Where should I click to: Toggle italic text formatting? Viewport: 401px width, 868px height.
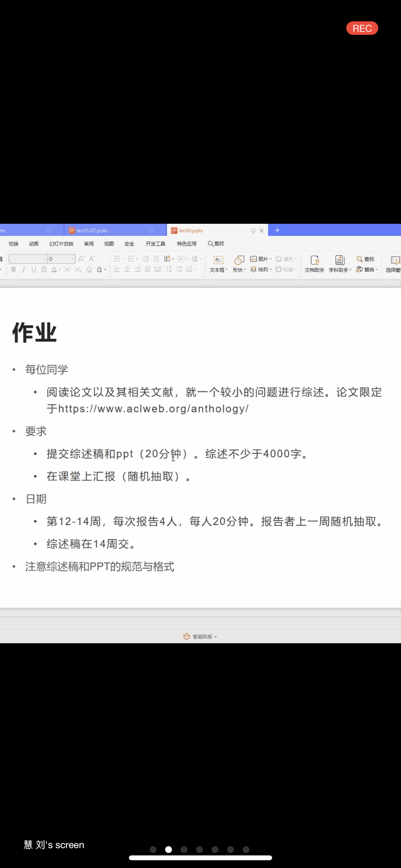[23, 269]
